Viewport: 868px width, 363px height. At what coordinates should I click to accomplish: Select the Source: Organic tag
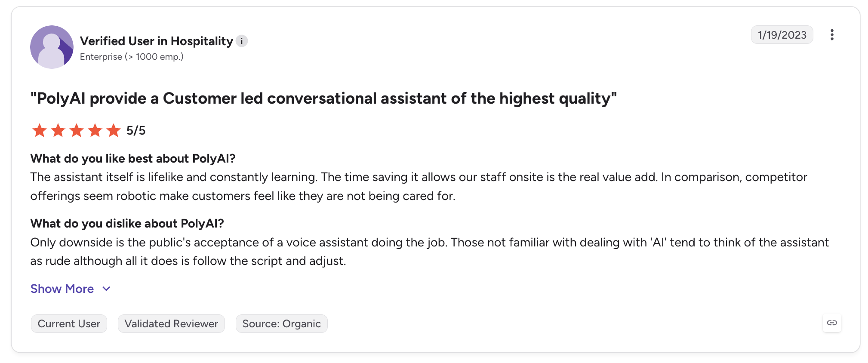tap(282, 323)
